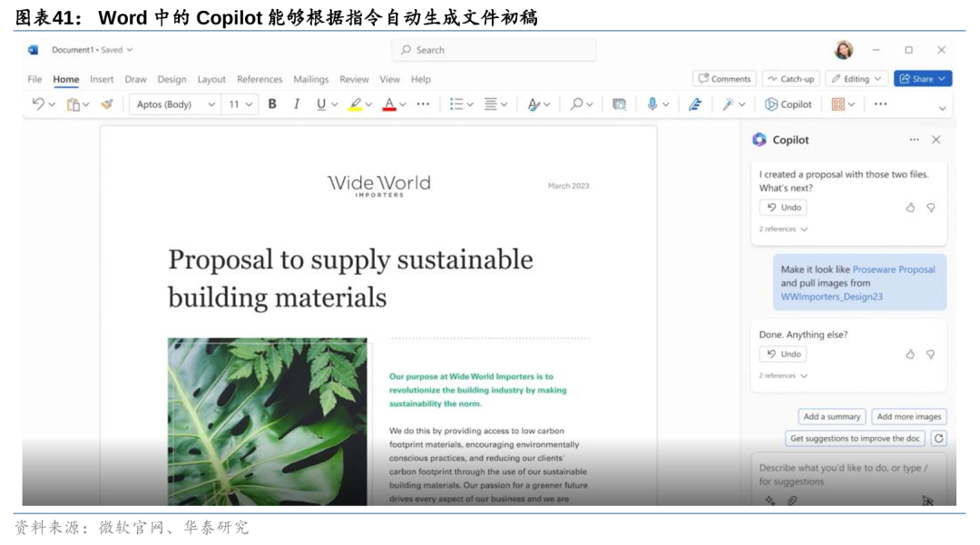The image size is (980, 545).
Task: Toggle Underline formatting
Action: [x=320, y=104]
